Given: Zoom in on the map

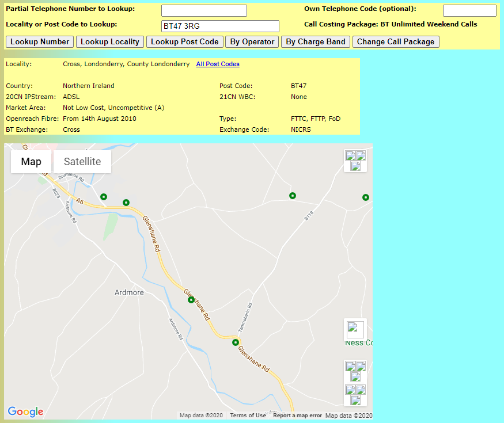Looking at the screenshot, I should tap(355, 371).
